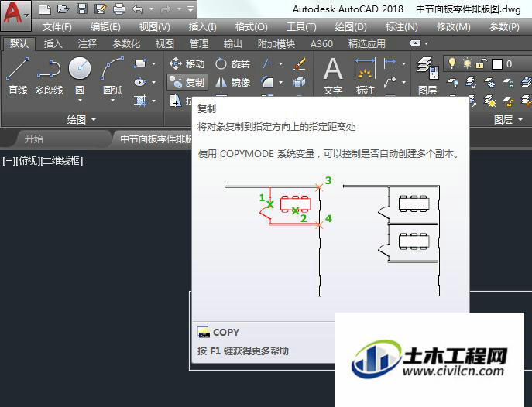The image size is (532, 407).
Task: Click the Save floppy disk icon
Action: [82, 9]
